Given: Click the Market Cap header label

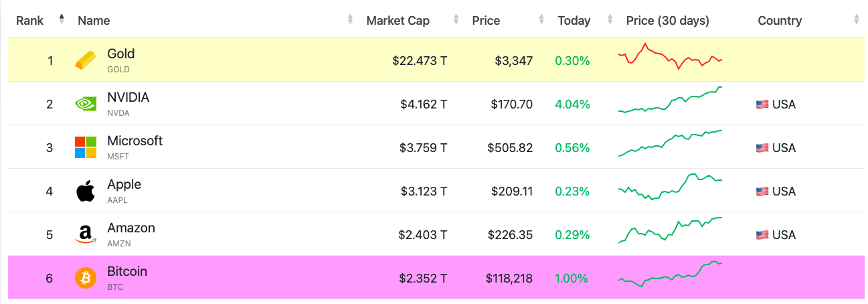Looking at the screenshot, I should point(398,21).
